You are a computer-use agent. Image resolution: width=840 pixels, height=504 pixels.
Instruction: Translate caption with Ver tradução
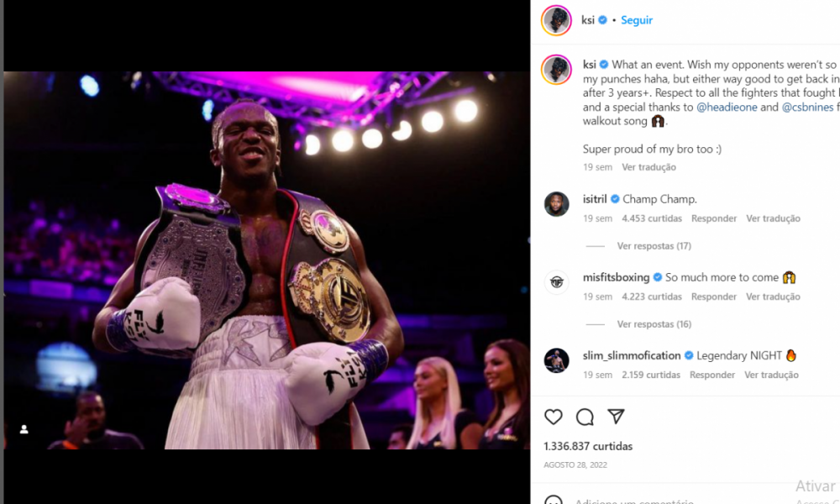tap(648, 167)
